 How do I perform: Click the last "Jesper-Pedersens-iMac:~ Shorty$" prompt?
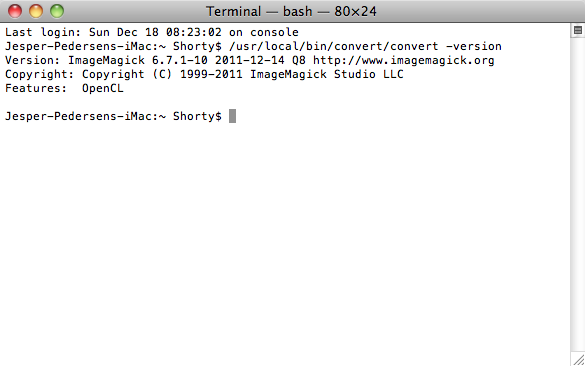113,116
